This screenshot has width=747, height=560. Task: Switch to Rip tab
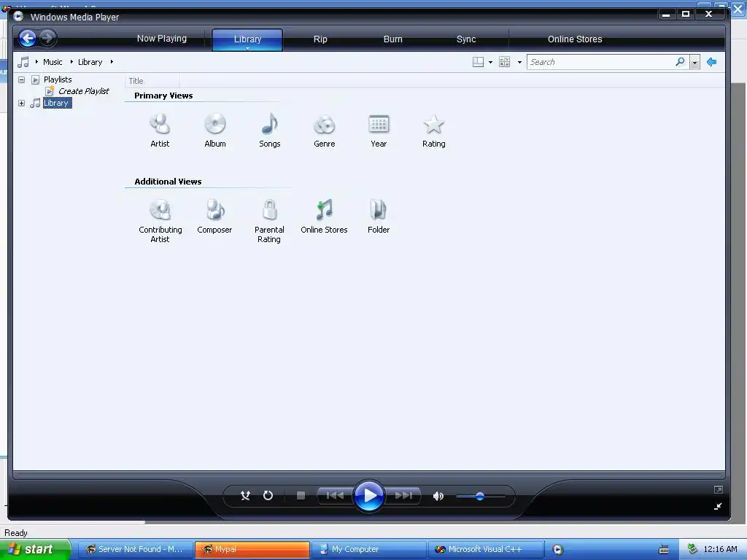(x=320, y=39)
